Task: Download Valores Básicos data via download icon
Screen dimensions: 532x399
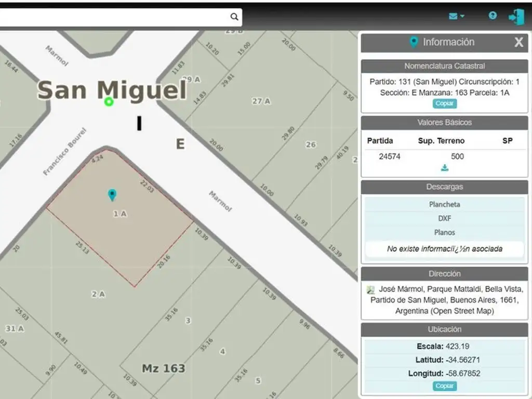Action: click(445, 168)
